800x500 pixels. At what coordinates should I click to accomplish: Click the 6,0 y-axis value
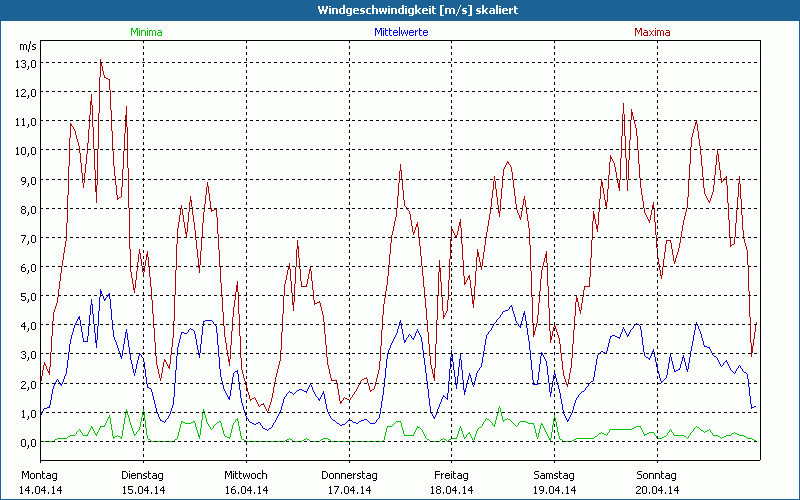click(28, 268)
